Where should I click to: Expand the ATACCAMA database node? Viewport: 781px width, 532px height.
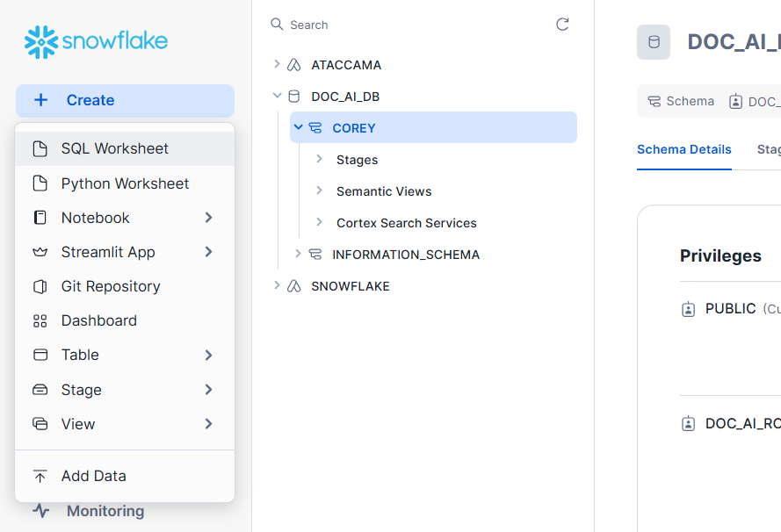(278, 64)
